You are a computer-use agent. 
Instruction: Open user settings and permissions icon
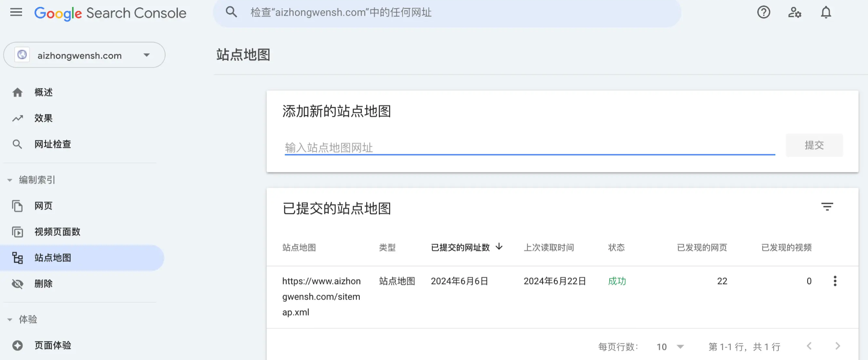pyautogui.click(x=794, y=12)
